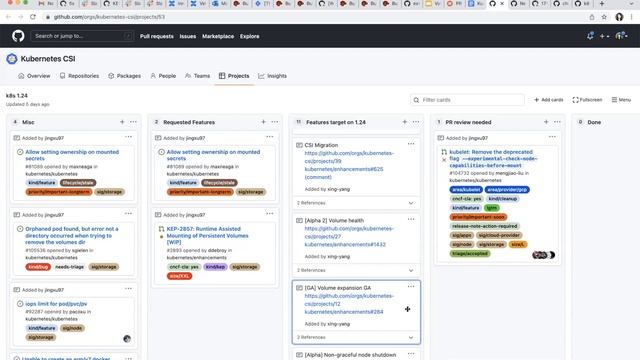Open Features target on 1.24 column menu

(416, 122)
